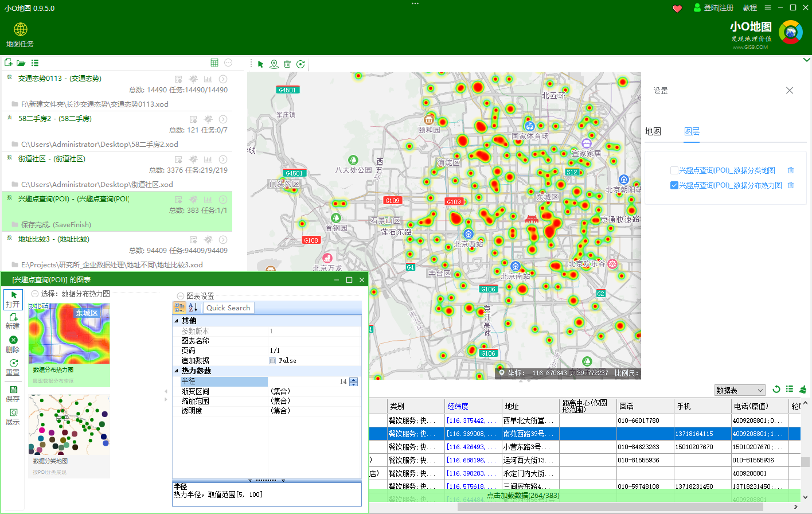The width and height of the screenshot is (812, 514).
Task: Select the 缩放范围 property row
Action: [x=267, y=401]
